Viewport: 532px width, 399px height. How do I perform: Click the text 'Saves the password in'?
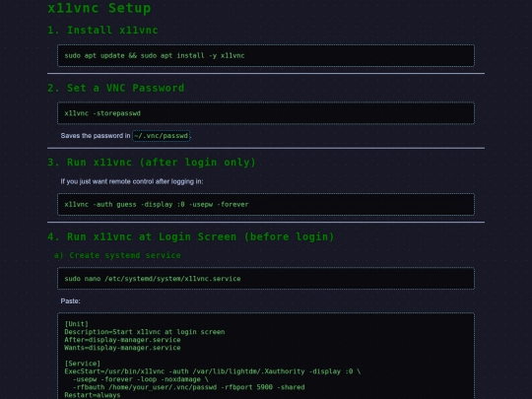96,136
